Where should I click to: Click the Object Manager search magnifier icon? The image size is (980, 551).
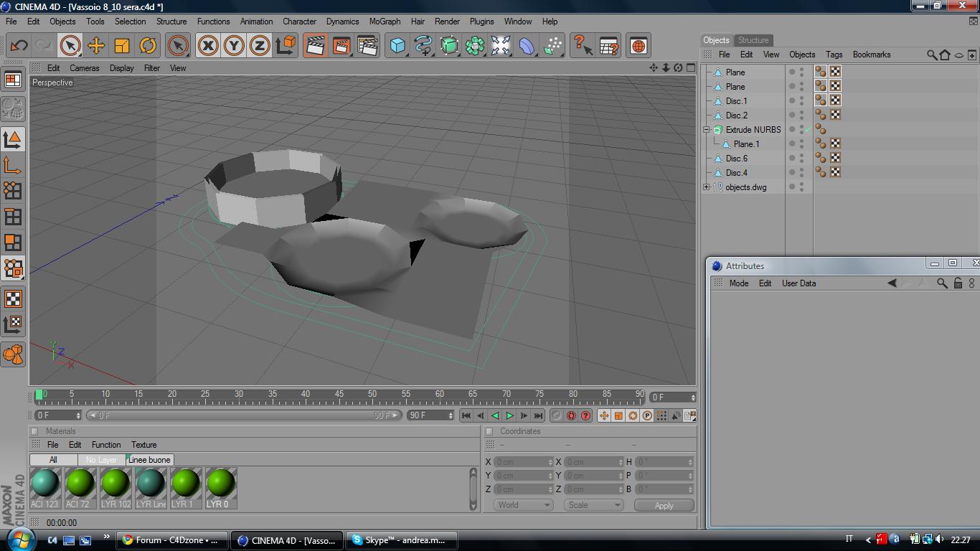931,55
